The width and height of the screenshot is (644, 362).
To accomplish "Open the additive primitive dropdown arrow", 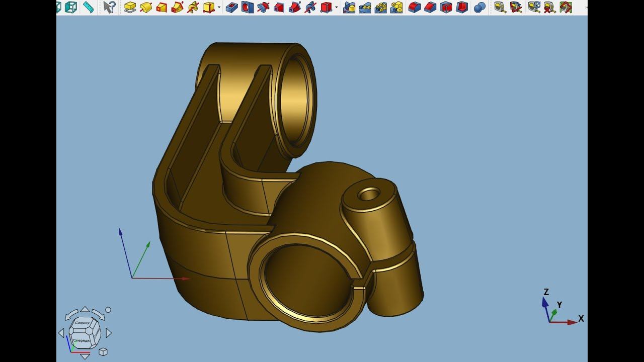I will pos(219,7).
